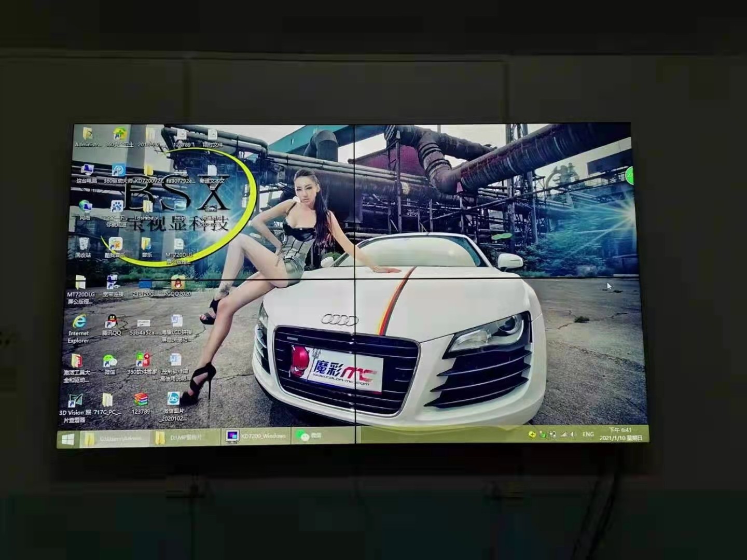Open the 网络 network icon
Screen dimensions: 747x560
[85, 207]
